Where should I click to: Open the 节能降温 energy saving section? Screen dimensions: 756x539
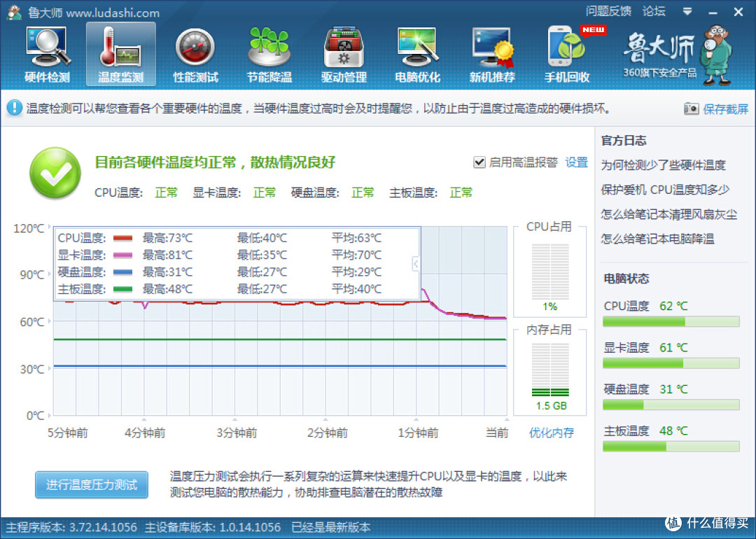[x=269, y=55]
